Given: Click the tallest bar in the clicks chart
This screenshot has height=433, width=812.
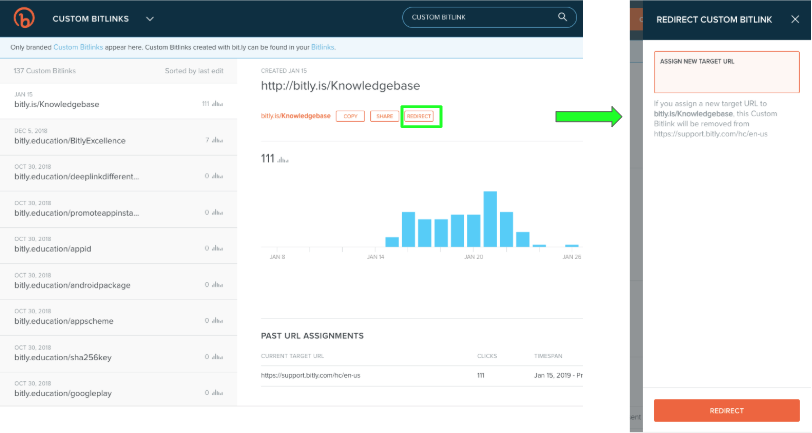Looking at the screenshot, I should (x=490, y=219).
